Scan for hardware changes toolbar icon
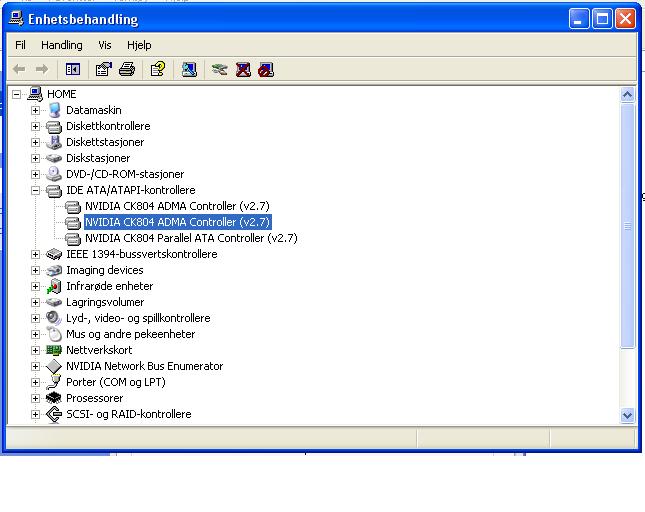 (x=189, y=70)
